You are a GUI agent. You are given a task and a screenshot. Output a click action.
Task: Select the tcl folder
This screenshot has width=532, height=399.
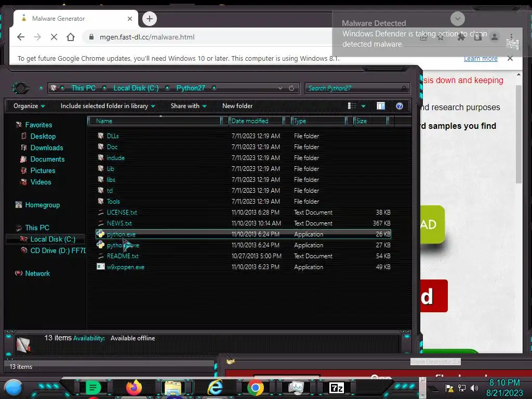coord(110,190)
